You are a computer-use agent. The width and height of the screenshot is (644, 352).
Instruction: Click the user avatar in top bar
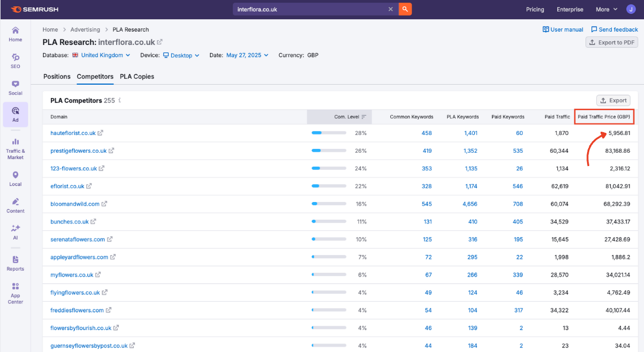(x=631, y=9)
